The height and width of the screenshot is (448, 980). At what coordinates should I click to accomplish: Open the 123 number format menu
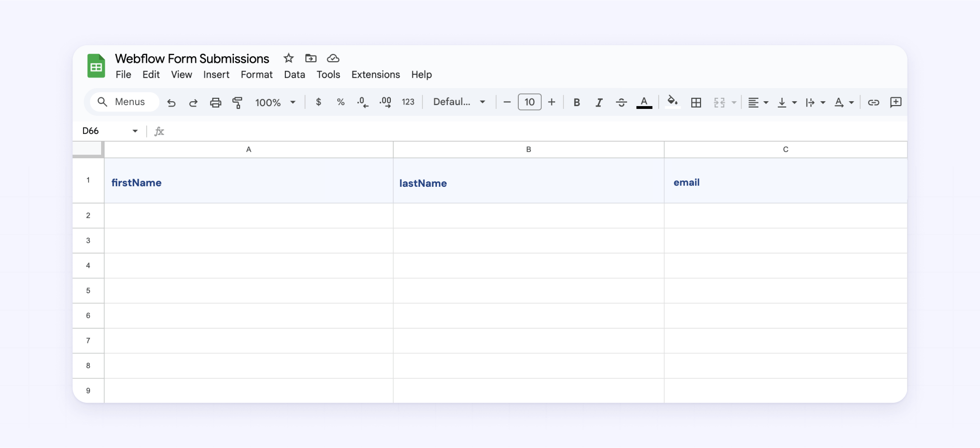pos(408,102)
